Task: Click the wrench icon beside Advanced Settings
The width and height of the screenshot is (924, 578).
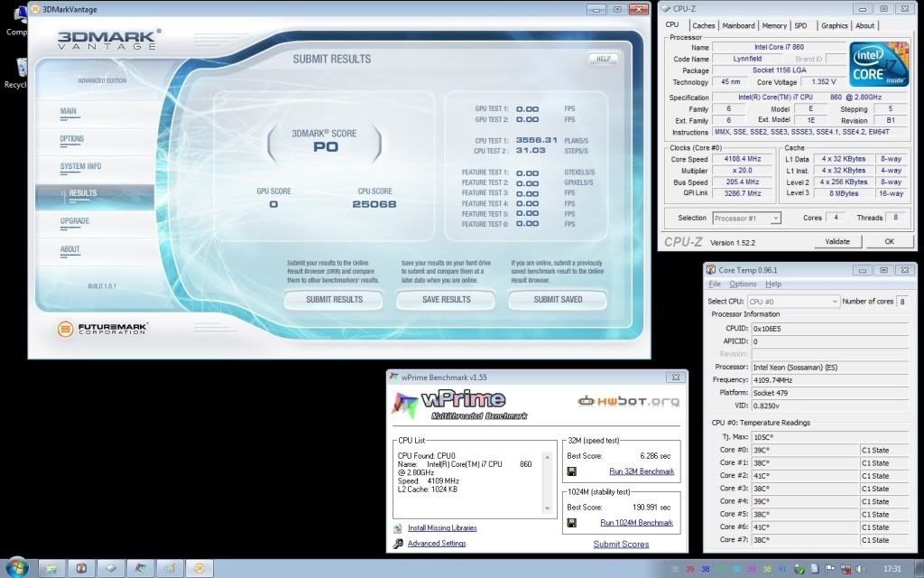Action: point(398,543)
